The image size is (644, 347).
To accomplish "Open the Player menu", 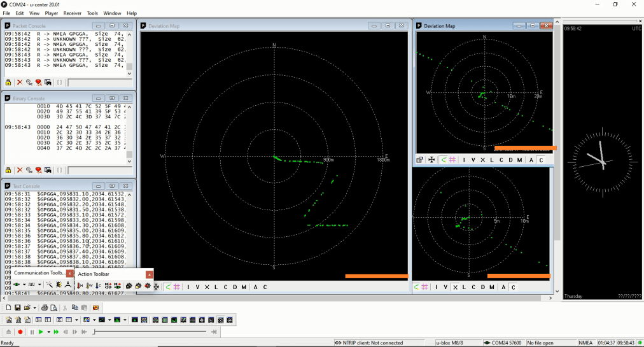I will (x=52, y=13).
